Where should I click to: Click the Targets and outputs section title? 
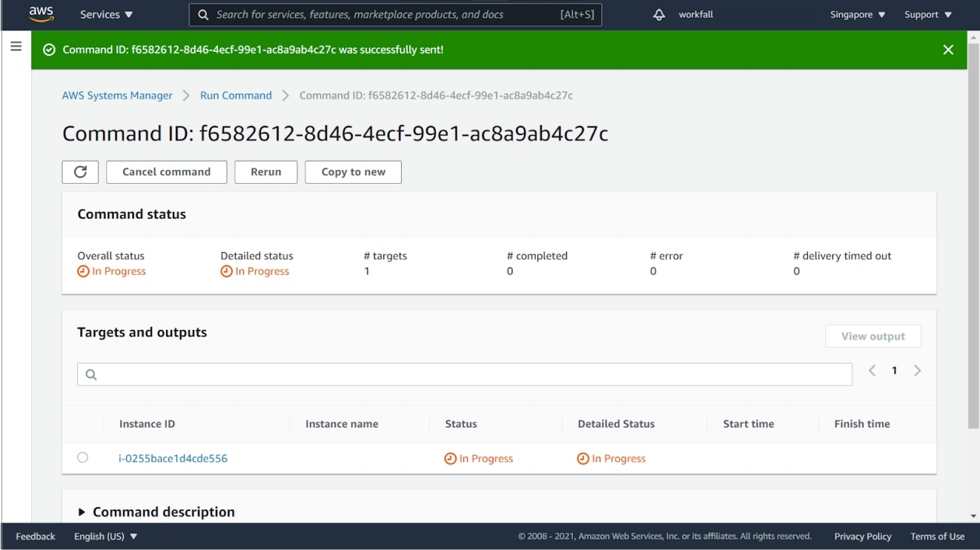click(142, 333)
